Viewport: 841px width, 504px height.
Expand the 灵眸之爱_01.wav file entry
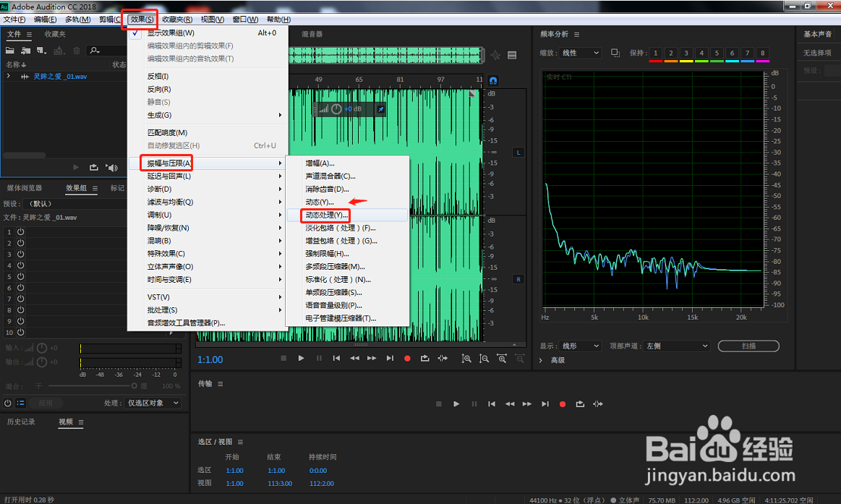pos(9,76)
